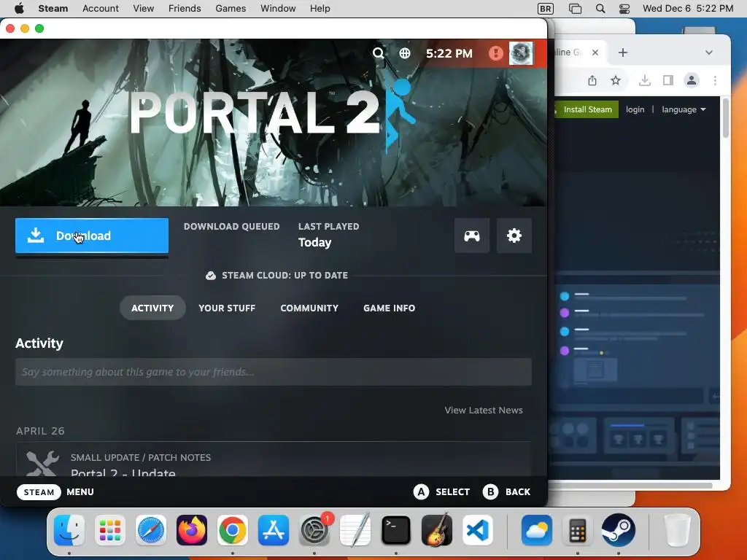Click Stage Manager windows icon in menu bar

point(575,9)
